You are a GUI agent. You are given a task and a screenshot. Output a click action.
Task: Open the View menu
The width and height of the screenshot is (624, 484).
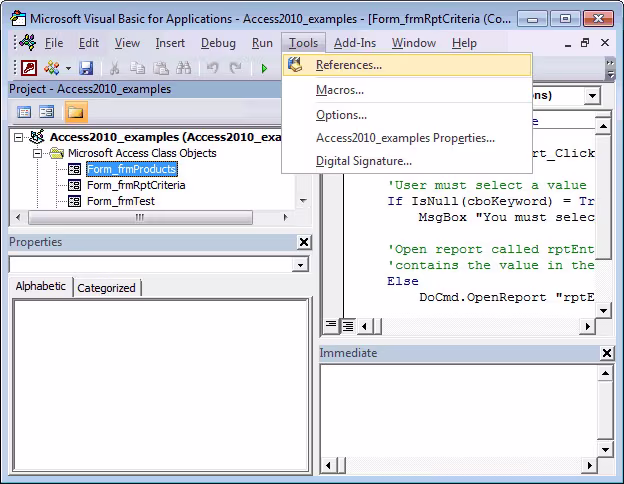127,43
